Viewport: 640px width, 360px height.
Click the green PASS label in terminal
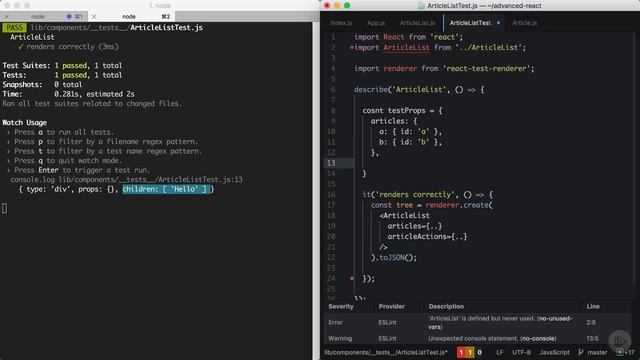(x=14, y=27)
